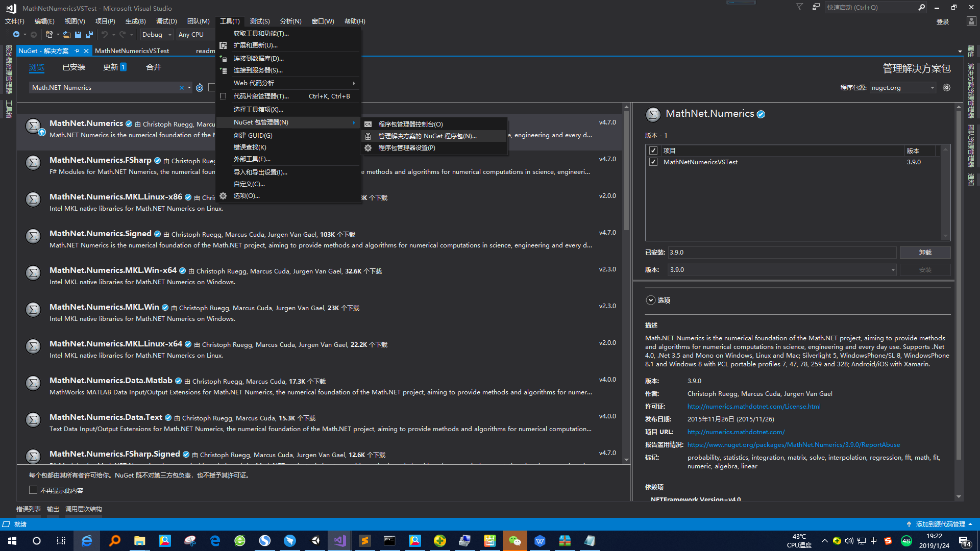Toggle the 项目 header checkbox
Viewport: 980px width, 551px height.
(654, 150)
